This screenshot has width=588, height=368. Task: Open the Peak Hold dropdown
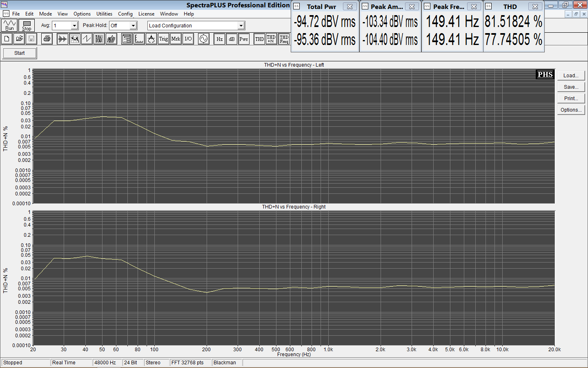pyautogui.click(x=133, y=26)
